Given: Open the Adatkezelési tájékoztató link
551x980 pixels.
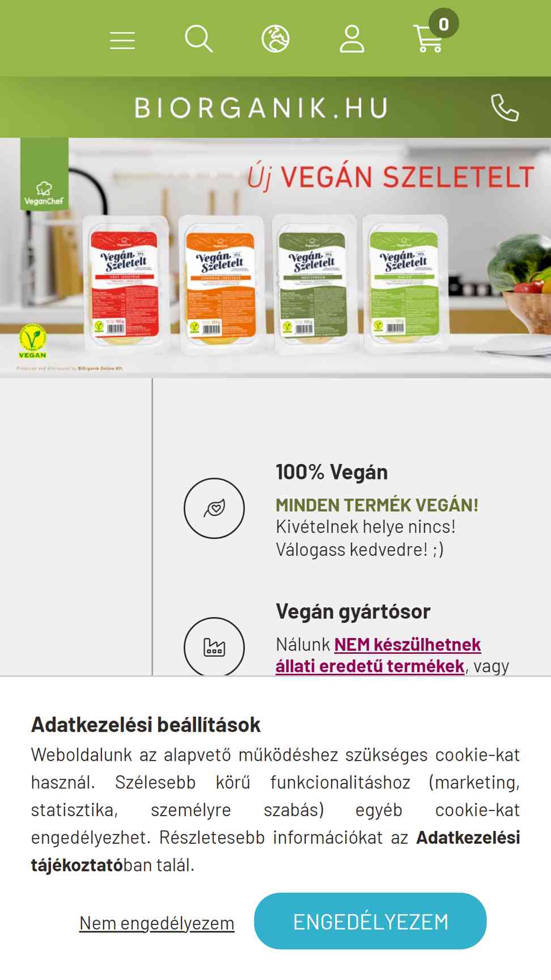Looking at the screenshot, I should [275, 851].
